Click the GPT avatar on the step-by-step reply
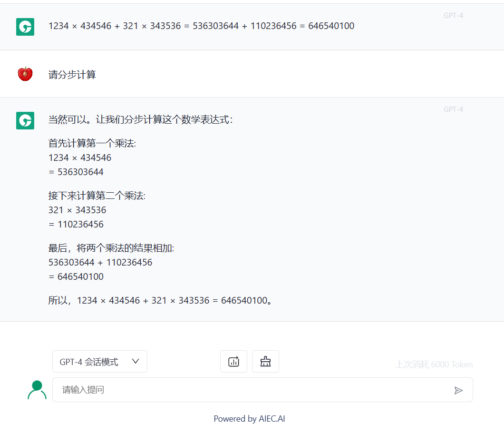This screenshot has height=424, width=504. coord(25,120)
